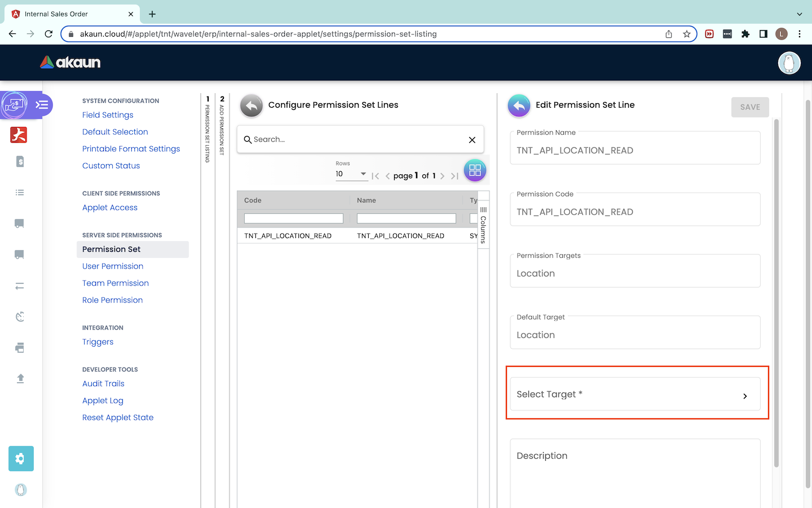Click back arrow beside Edit Permission Set Line
The width and height of the screenshot is (812, 508).
(x=519, y=106)
